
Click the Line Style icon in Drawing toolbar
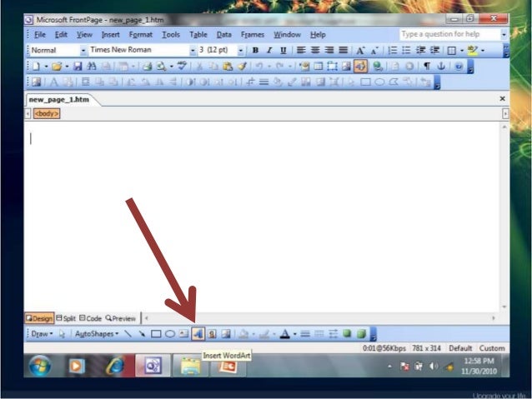(x=305, y=334)
